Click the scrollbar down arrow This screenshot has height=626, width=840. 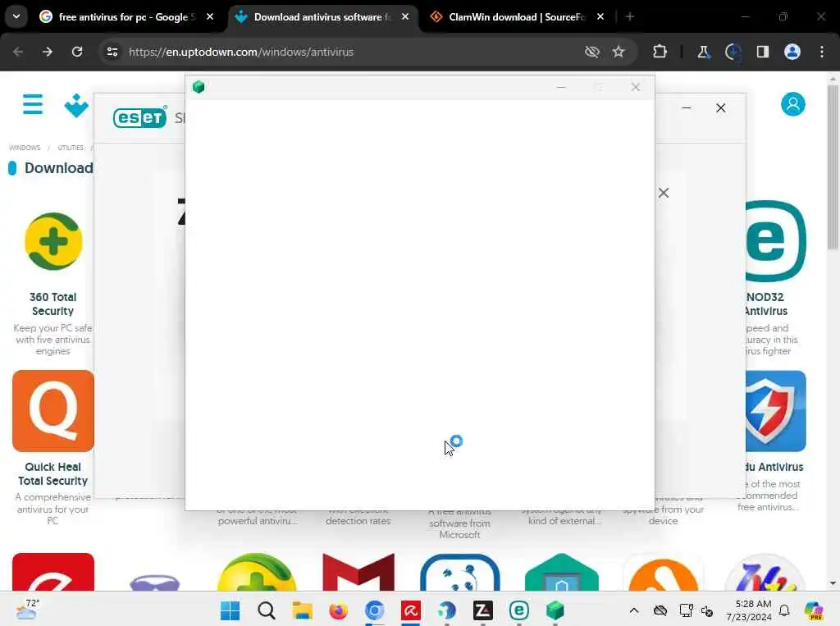pyautogui.click(x=832, y=583)
